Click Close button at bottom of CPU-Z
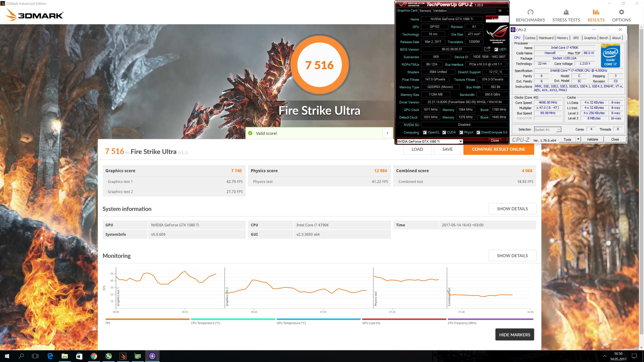644x362 pixels. (x=615, y=139)
